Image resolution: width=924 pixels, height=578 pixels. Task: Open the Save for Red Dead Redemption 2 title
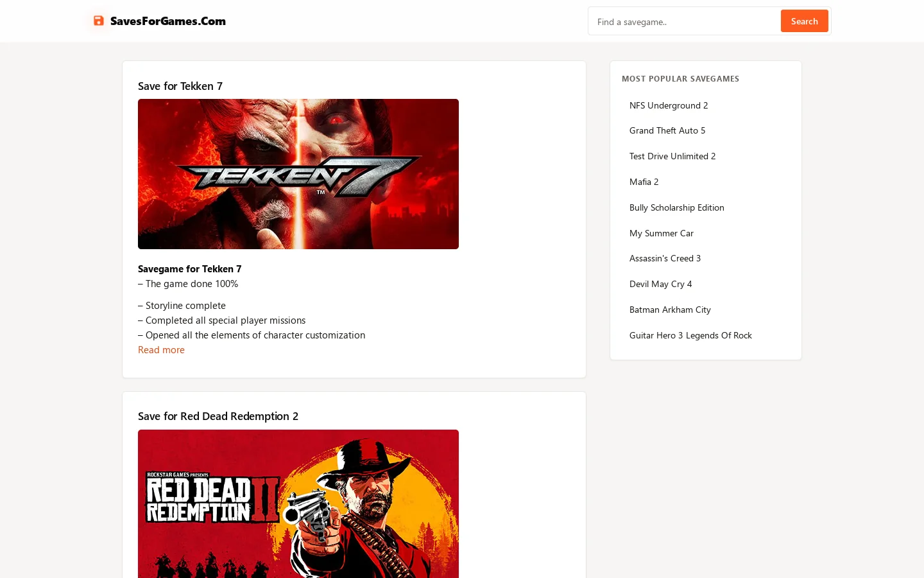point(218,416)
